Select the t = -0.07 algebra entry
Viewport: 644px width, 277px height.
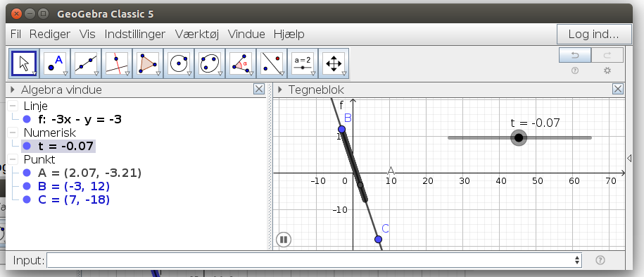(65, 146)
